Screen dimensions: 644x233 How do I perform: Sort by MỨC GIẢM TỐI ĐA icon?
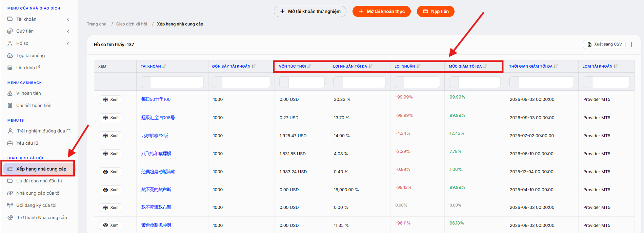[x=485, y=66]
